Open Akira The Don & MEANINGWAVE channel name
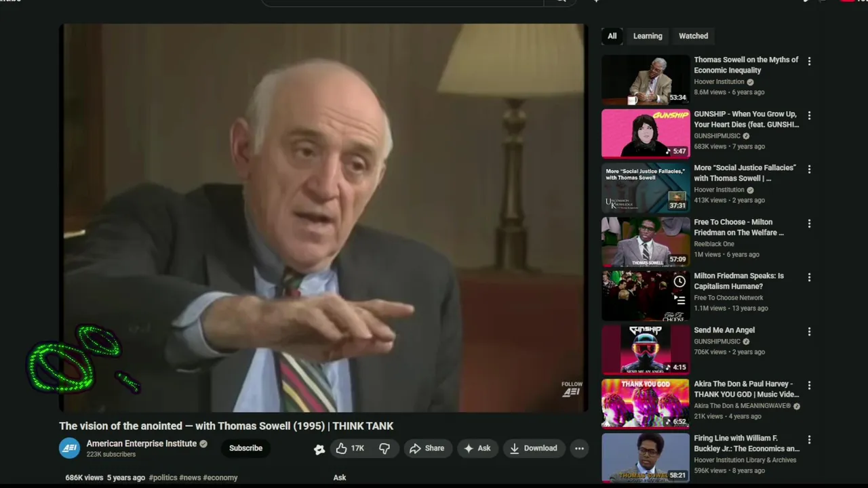The width and height of the screenshot is (868, 488). click(x=743, y=406)
